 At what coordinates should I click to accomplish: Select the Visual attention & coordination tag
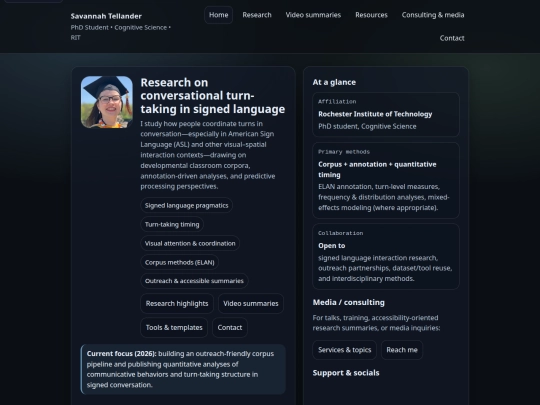coord(190,243)
